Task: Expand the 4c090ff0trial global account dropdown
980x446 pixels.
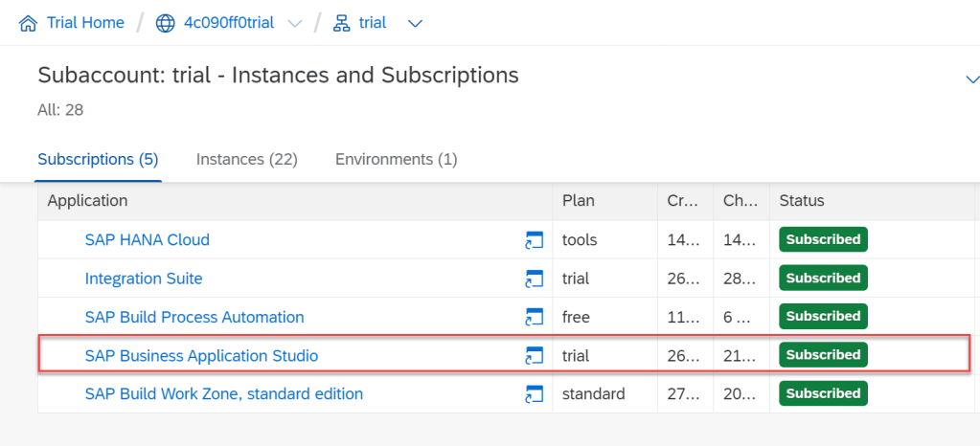Action: tap(295, 24)
